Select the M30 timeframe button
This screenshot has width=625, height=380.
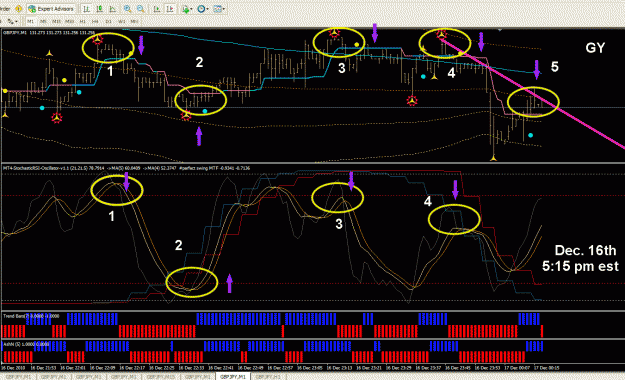69,22
